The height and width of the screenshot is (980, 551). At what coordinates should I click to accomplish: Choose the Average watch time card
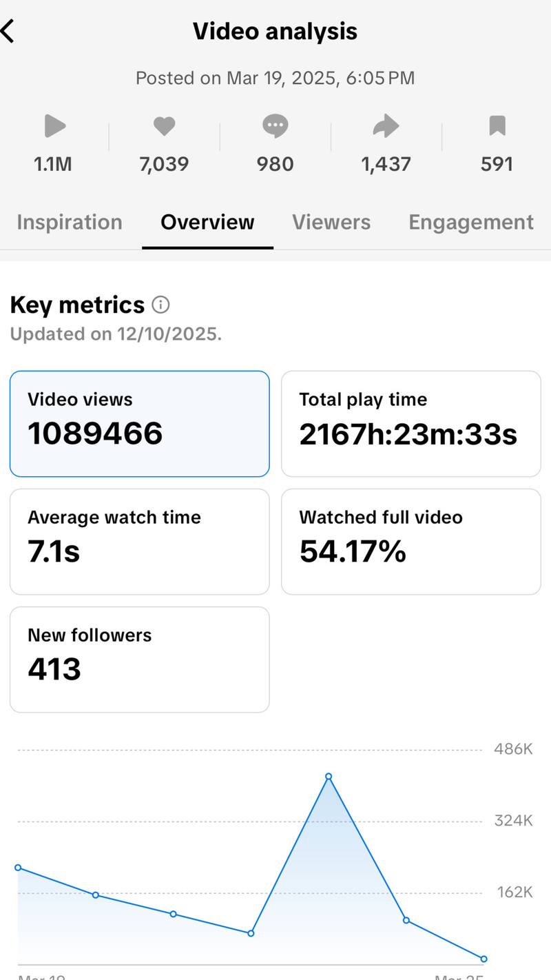pyautogui.click(x=139, y=541)
